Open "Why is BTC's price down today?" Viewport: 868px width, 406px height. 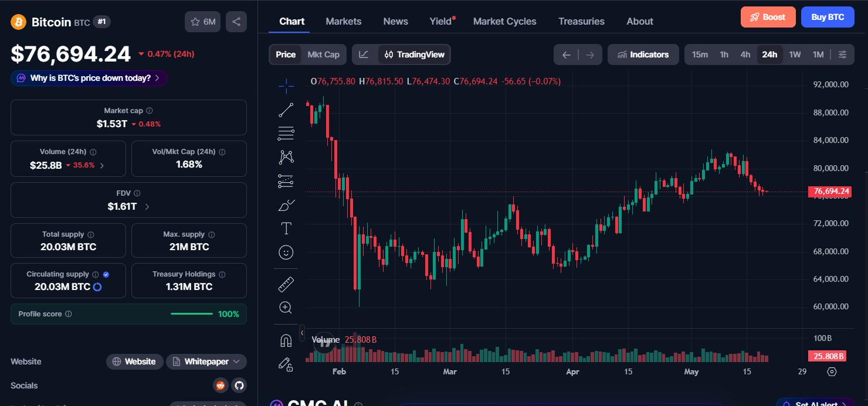tap(89, 78)
